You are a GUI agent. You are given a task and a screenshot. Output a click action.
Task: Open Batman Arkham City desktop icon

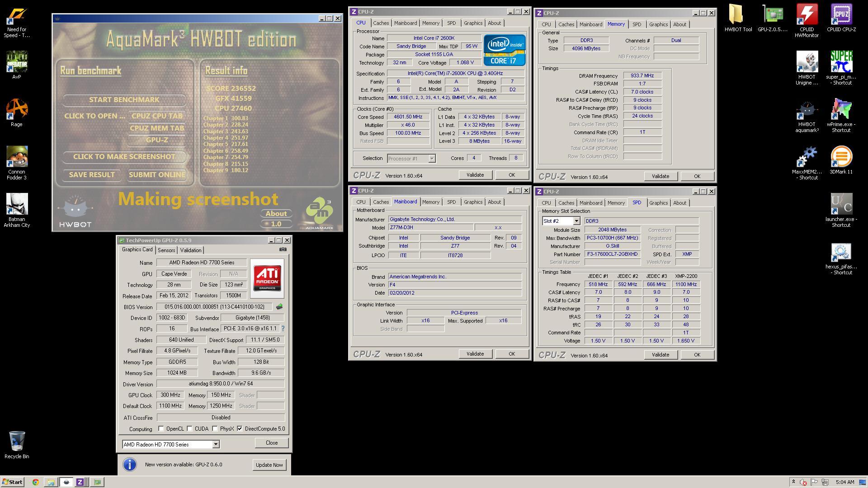click(17, 210)
